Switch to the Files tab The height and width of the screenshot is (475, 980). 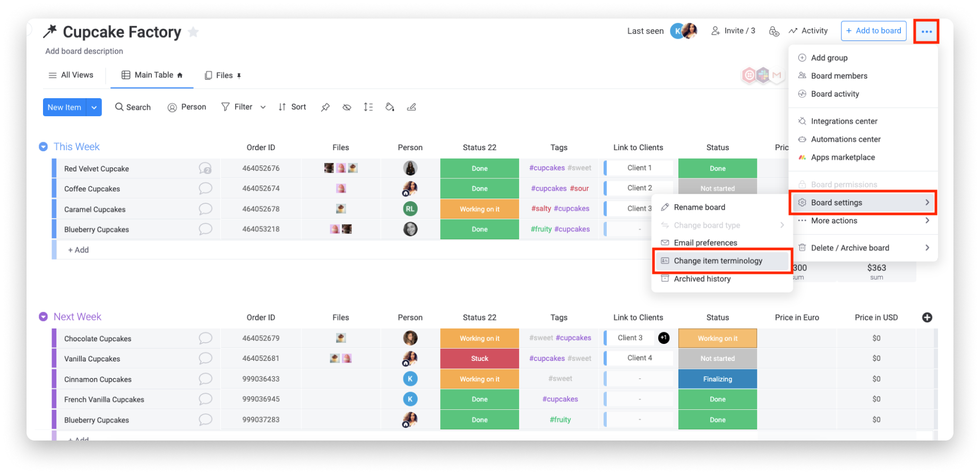coord(223,75)
